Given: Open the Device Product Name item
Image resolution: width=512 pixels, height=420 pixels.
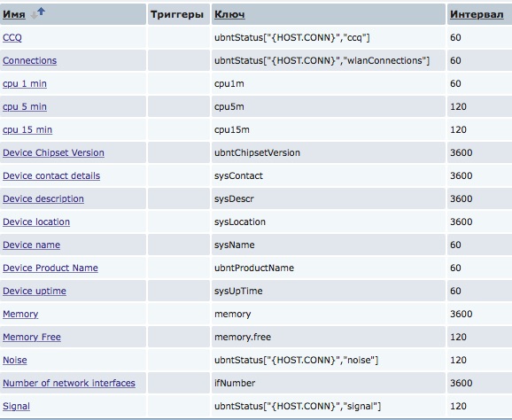Looking at the screenshot, I should (50, 268).
